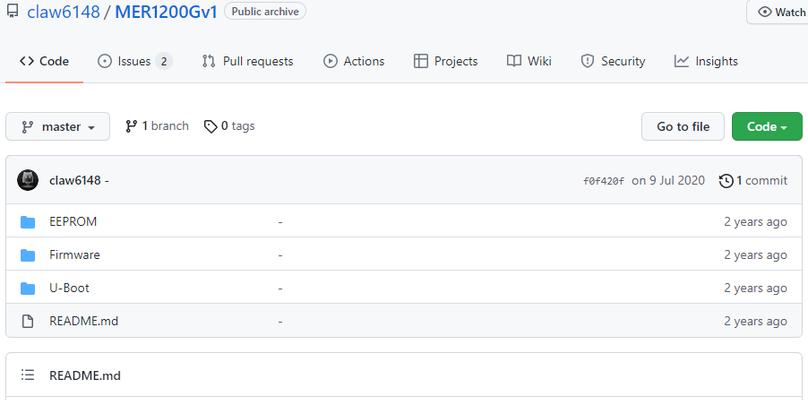Open the 1 commit history link
This screenshot has width=808, height=400.
coord(753,180)
